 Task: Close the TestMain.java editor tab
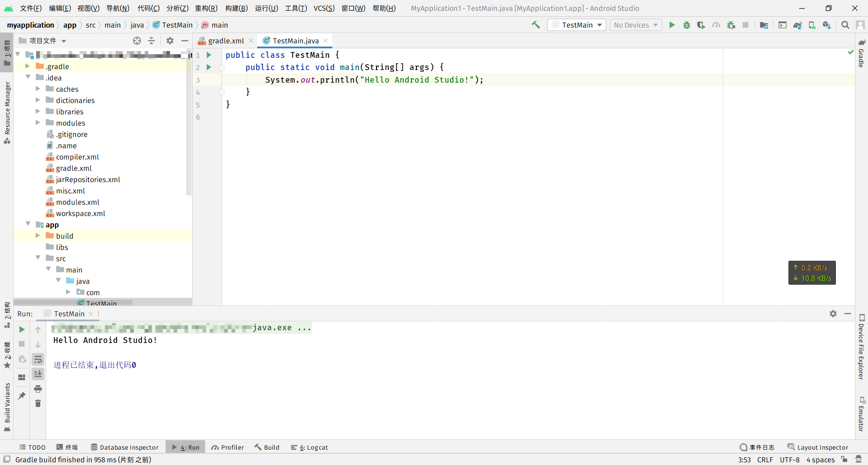click(325, 41)
